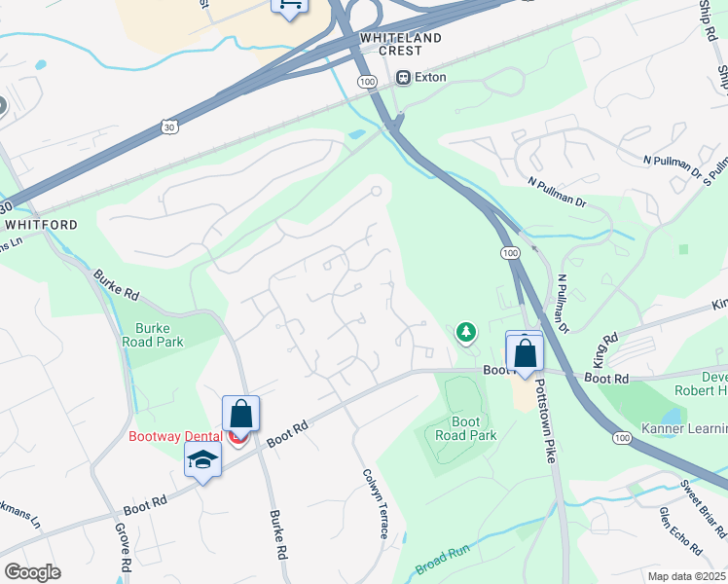Click the shopping bag marker on Pottstown Pike
This screenshot has width=728, height=584.
pyautogui.click(x=525, y=356)
